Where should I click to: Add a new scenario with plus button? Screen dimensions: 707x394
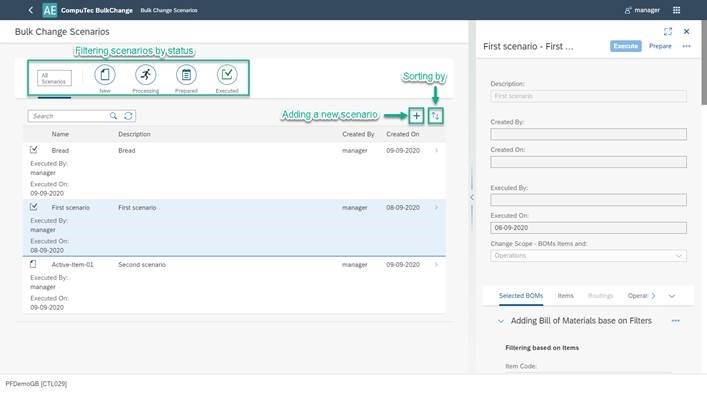(416, 116)
